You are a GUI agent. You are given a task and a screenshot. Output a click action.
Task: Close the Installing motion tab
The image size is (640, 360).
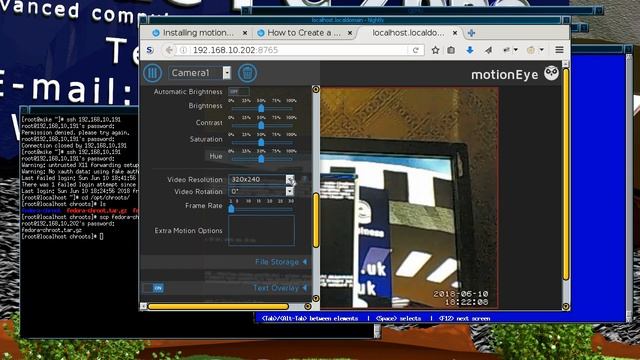point(245,33)
